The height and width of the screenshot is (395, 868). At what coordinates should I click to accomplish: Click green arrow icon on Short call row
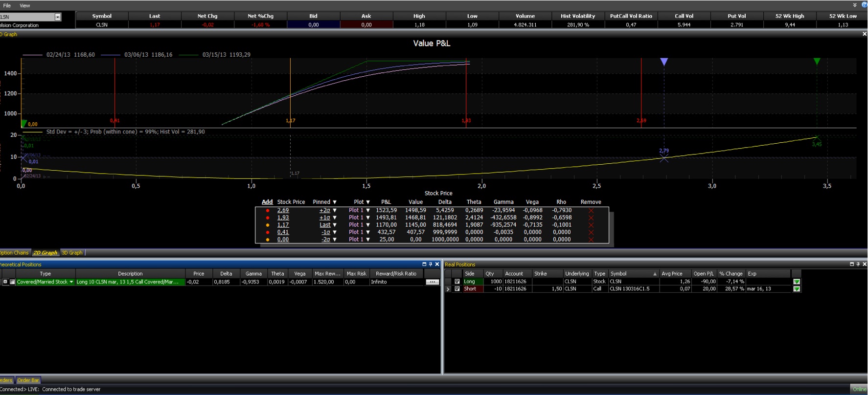coord(797,289)
